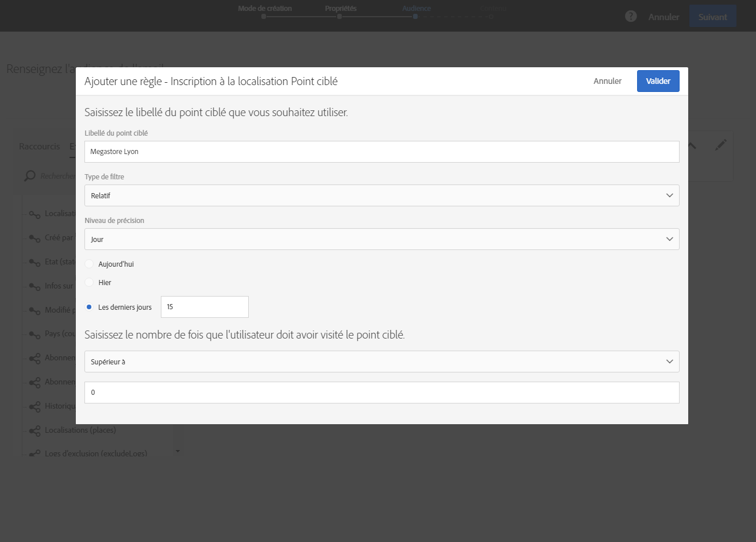Click the number of days field showing 15

click(205, 307)
